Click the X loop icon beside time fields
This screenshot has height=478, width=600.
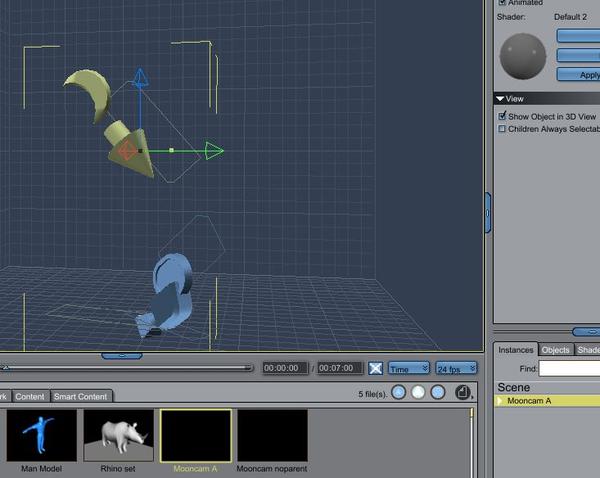(375, 369)
